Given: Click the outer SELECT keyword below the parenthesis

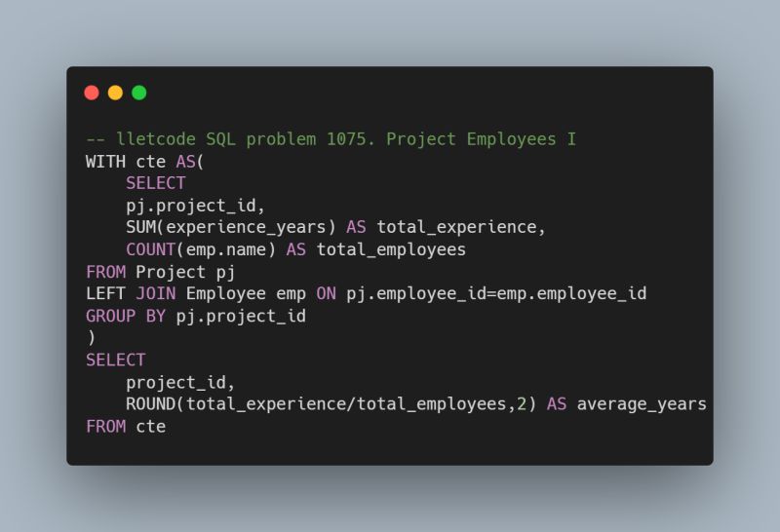Looking at the screenshot, I should pos(115,360).
